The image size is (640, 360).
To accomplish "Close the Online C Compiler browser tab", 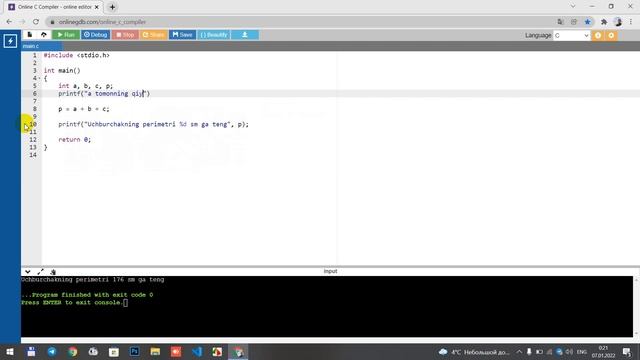I will 97,7.
